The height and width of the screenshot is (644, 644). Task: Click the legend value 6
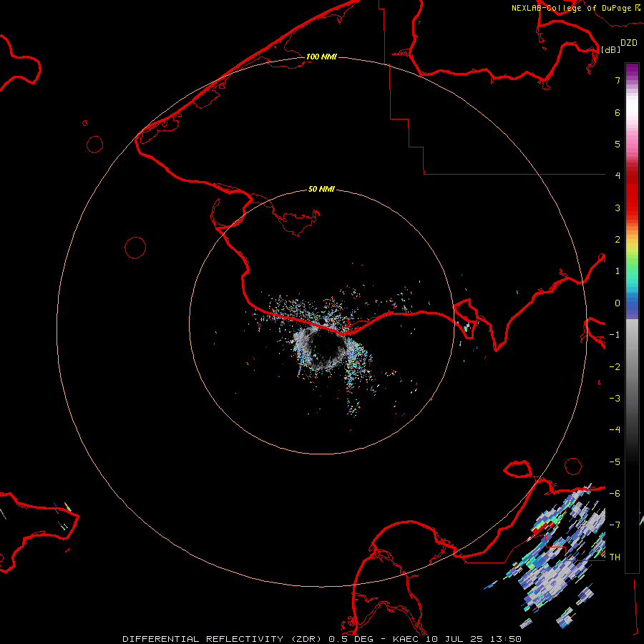pyautogui.click(x=618, y=112)
